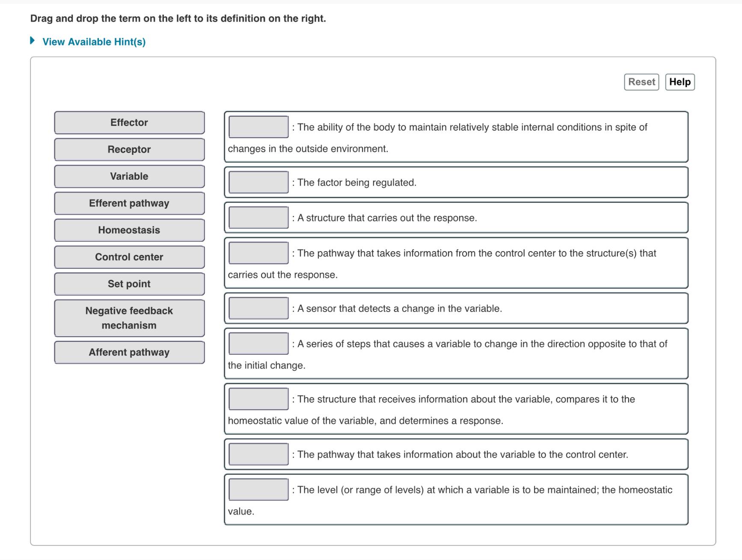Select the Effector term tile
This screenshot has height=560, width=742.
(129, 123)
